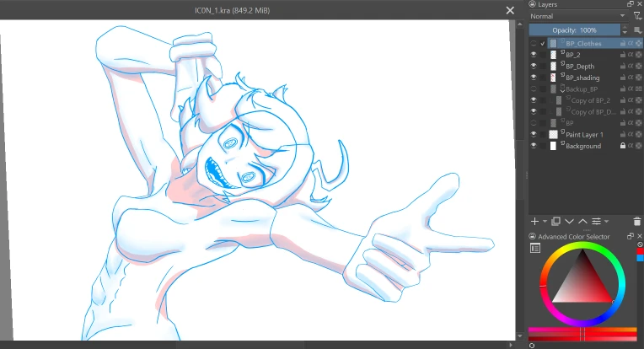This screenshot has height=349, width=644.
Task: Hide the Background layer
Action: tap(534, 146)
